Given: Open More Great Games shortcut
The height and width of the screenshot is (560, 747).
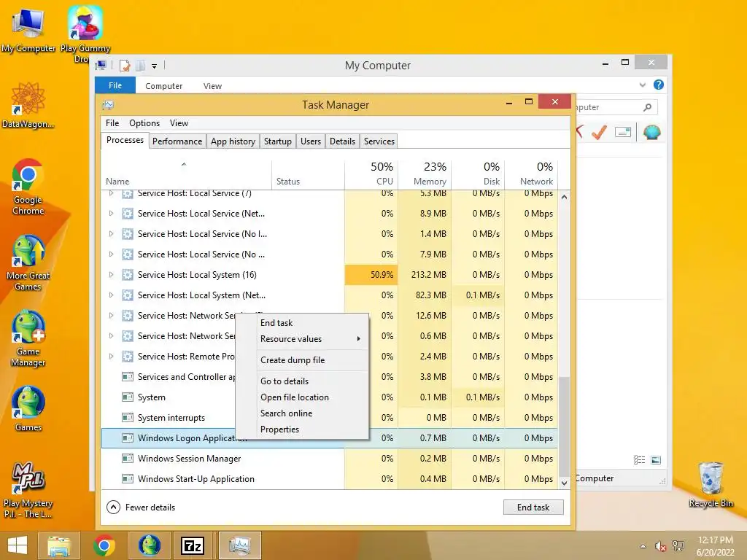Looking at the screenshot, I should click(x=28, y=262).
